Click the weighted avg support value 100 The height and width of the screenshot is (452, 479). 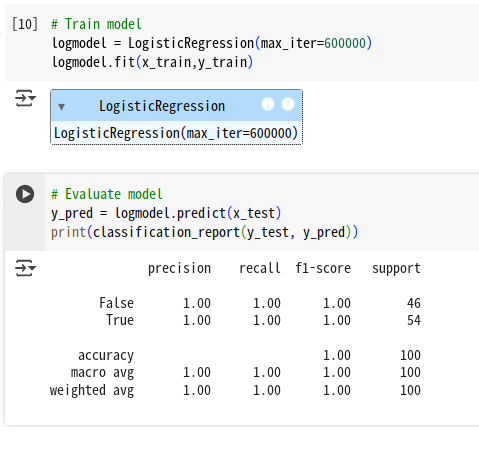pos(410,390)
